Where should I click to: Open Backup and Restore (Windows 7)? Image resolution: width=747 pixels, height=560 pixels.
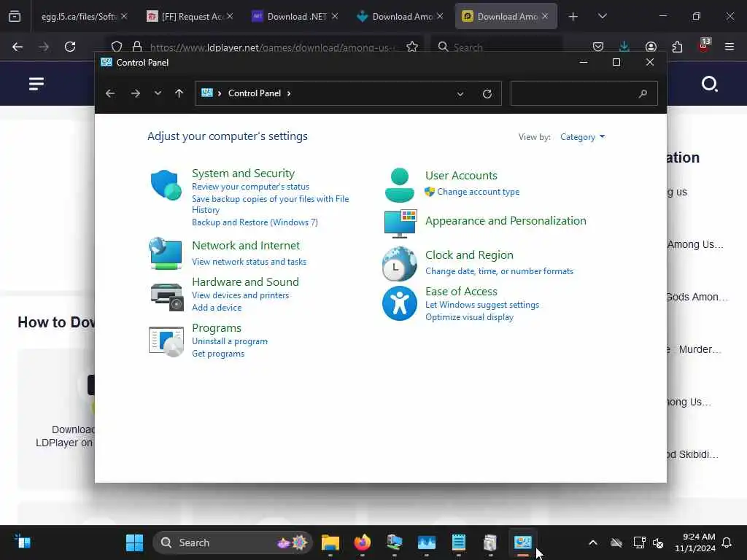tap(255, 222)
